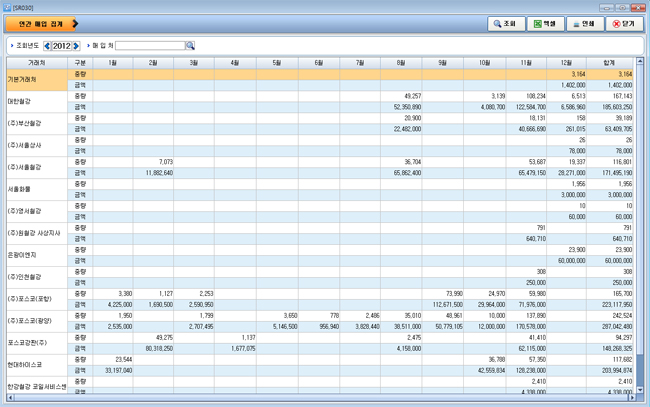Screen dimensions: 650x407
Task: Click the cell with value 170,578,000
Action: 526,327
